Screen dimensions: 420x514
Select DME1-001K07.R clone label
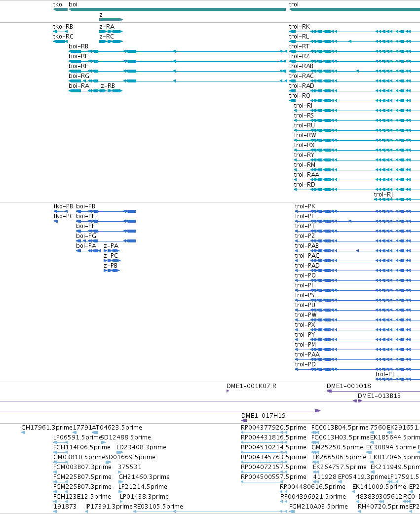tap(251, 386)
